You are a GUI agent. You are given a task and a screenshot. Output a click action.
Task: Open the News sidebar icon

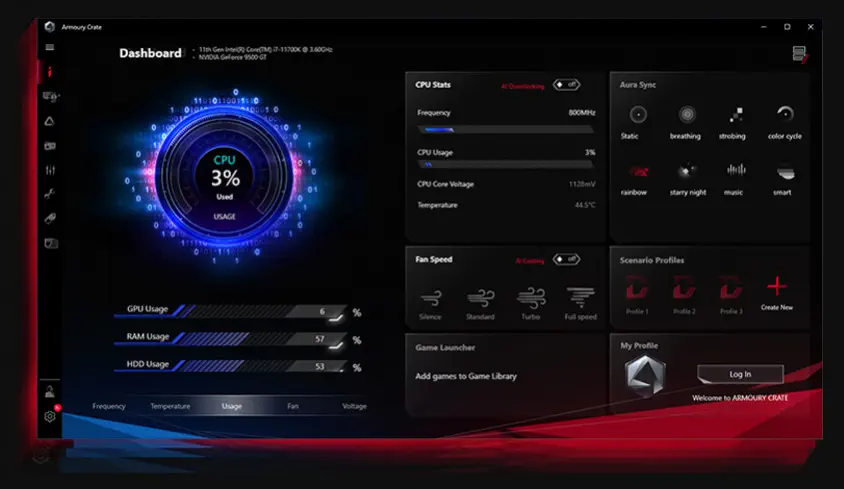coord(51,243)
